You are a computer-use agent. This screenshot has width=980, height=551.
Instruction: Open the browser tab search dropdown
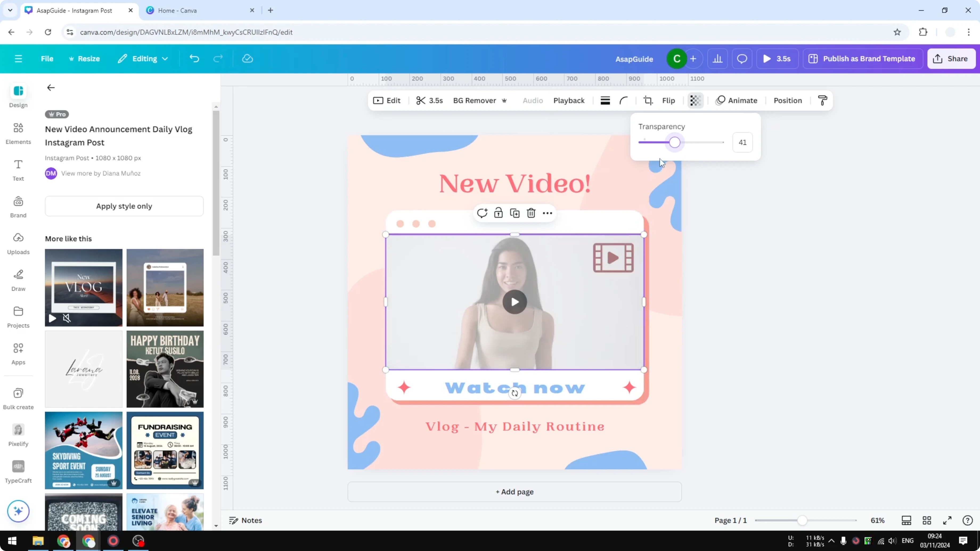coord(10,10)
